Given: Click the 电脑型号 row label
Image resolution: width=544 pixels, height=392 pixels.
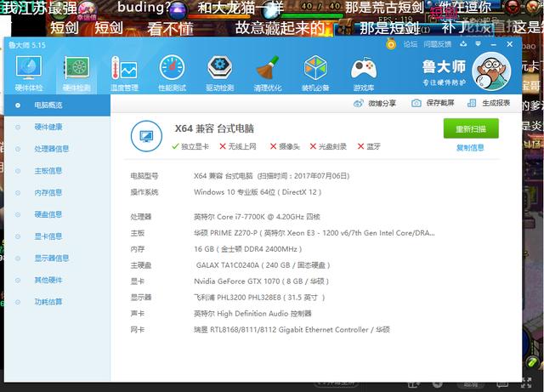Looking at the screenshot, I should [144, 176].
